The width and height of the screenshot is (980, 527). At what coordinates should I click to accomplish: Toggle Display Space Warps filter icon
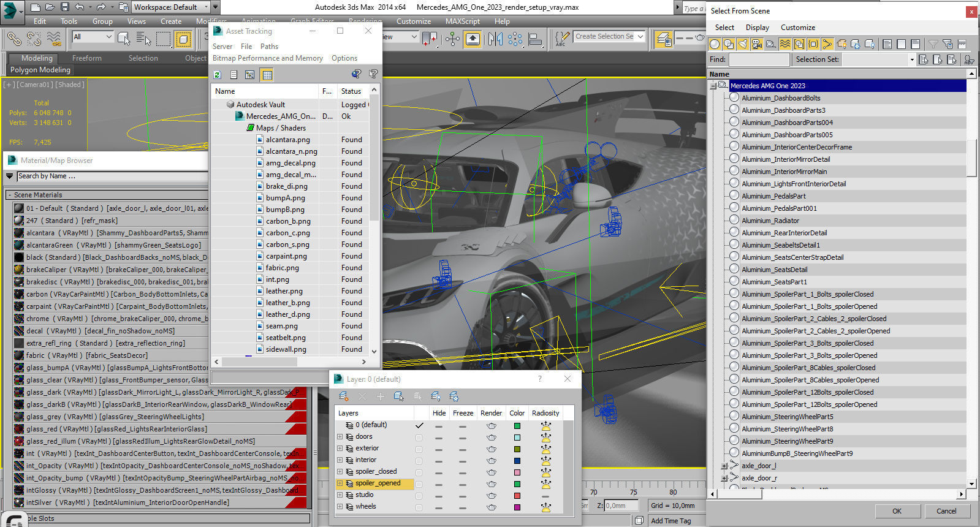(x=785, y=44)
